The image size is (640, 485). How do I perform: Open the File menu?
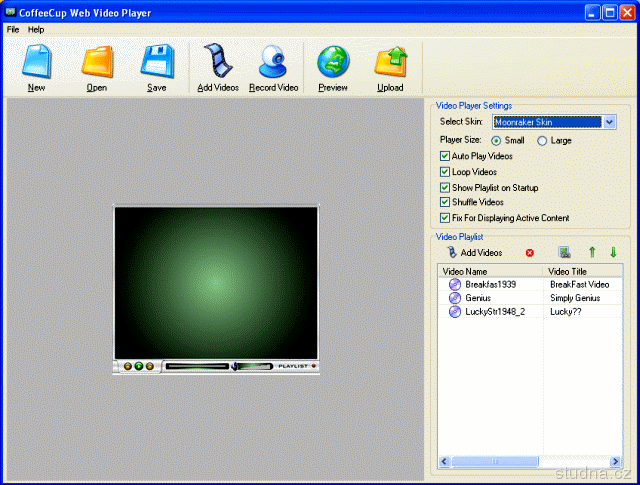tap(13, 30)
